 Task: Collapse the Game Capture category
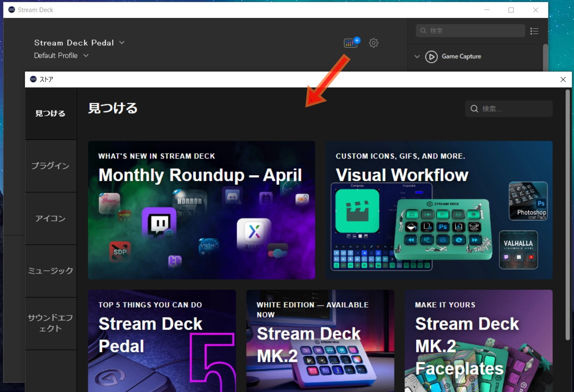click(417, 57)
